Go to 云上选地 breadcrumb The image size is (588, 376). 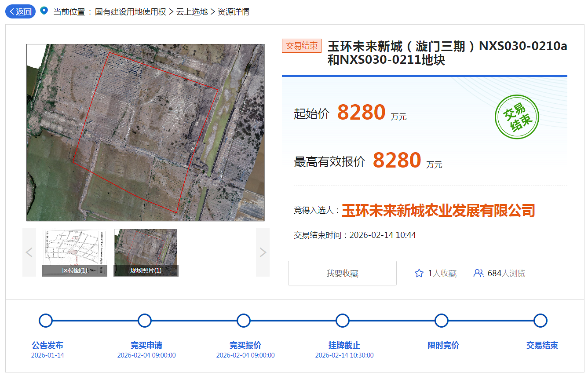point(192,12)
